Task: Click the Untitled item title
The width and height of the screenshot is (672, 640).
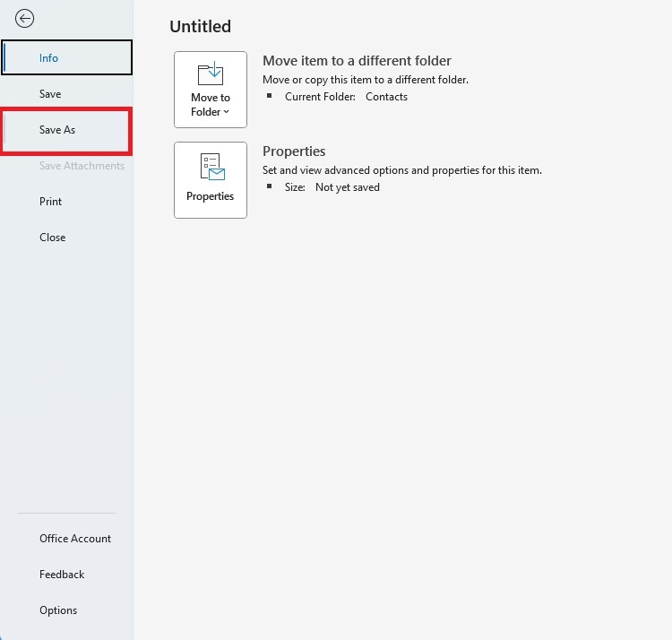Action: tap(200, 26)
